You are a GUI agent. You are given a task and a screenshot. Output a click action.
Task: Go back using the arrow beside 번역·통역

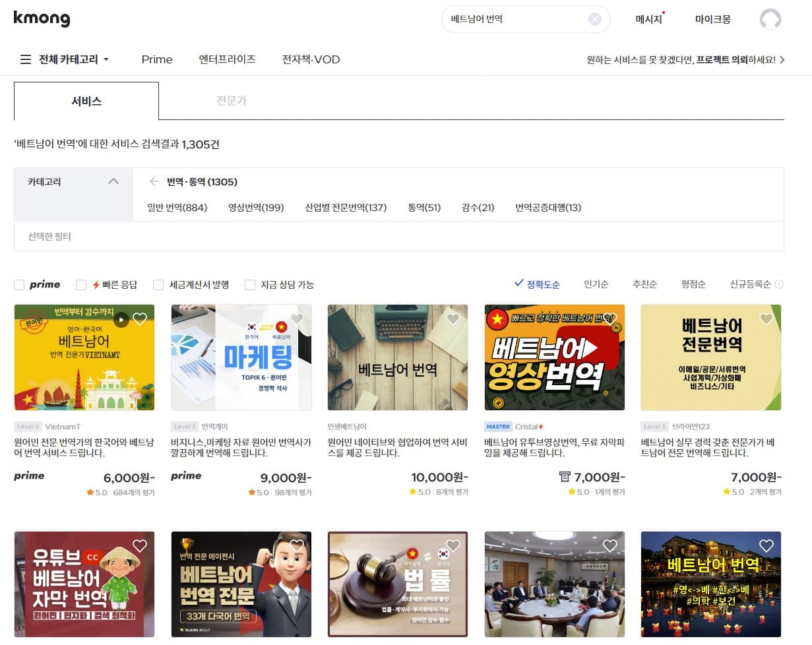tap(154, 181)
